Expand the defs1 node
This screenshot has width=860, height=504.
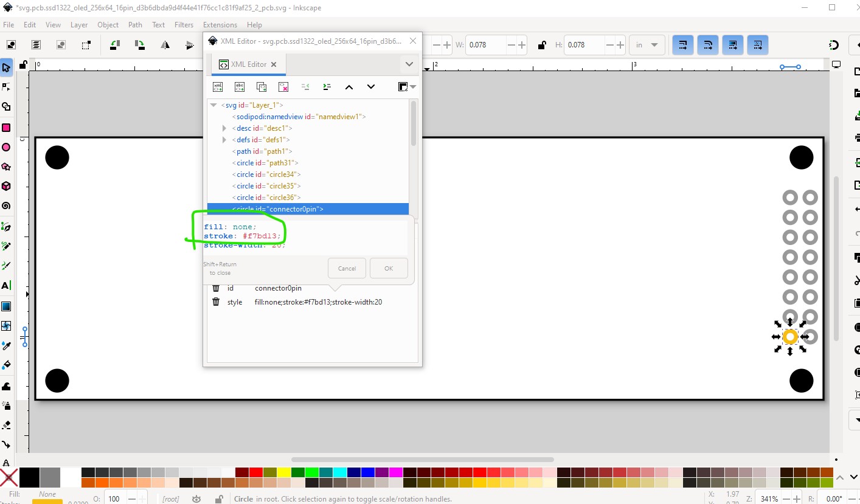(x=224, y=140)
